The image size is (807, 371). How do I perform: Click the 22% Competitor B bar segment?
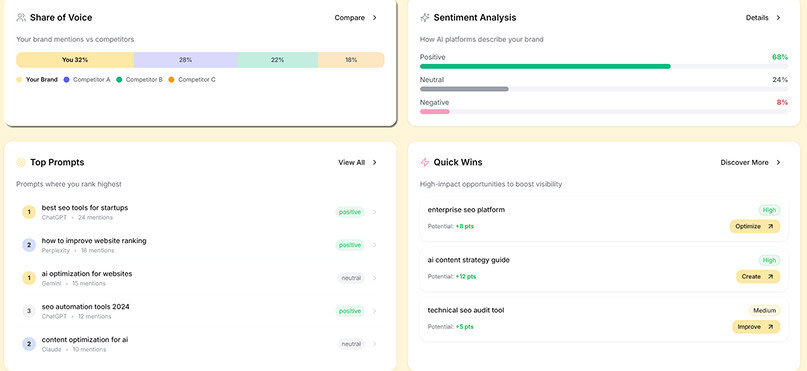277,60
